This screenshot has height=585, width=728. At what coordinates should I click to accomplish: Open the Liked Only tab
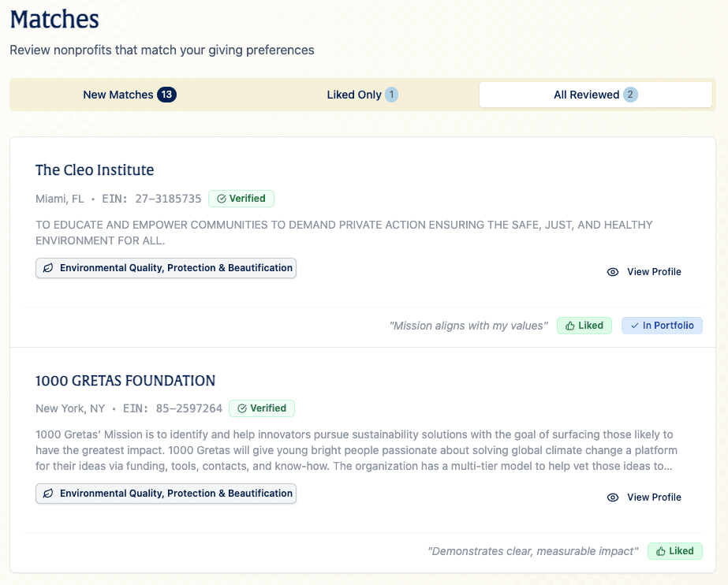click(x=362, y=95)
